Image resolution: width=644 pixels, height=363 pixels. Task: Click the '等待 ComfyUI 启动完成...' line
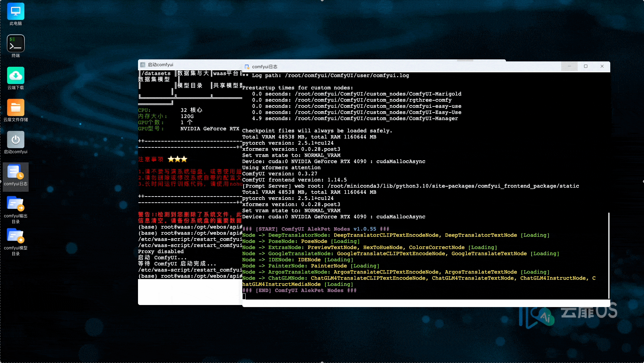(x=177, y=264)
